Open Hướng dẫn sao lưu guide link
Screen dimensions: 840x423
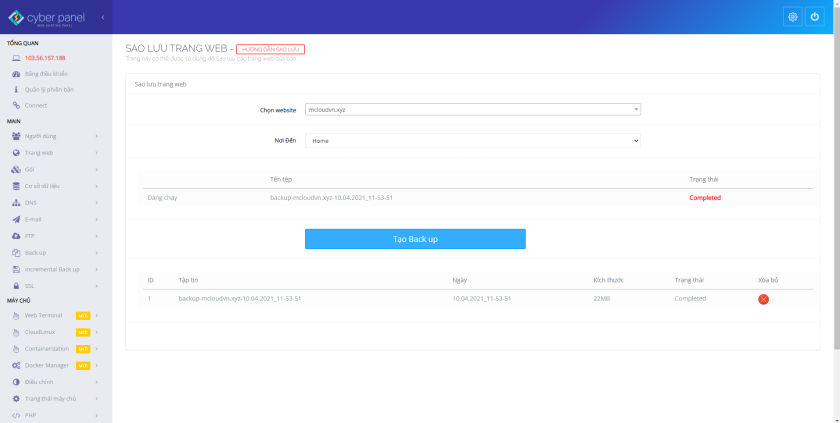pyautogui.click(x=270, y=49)
